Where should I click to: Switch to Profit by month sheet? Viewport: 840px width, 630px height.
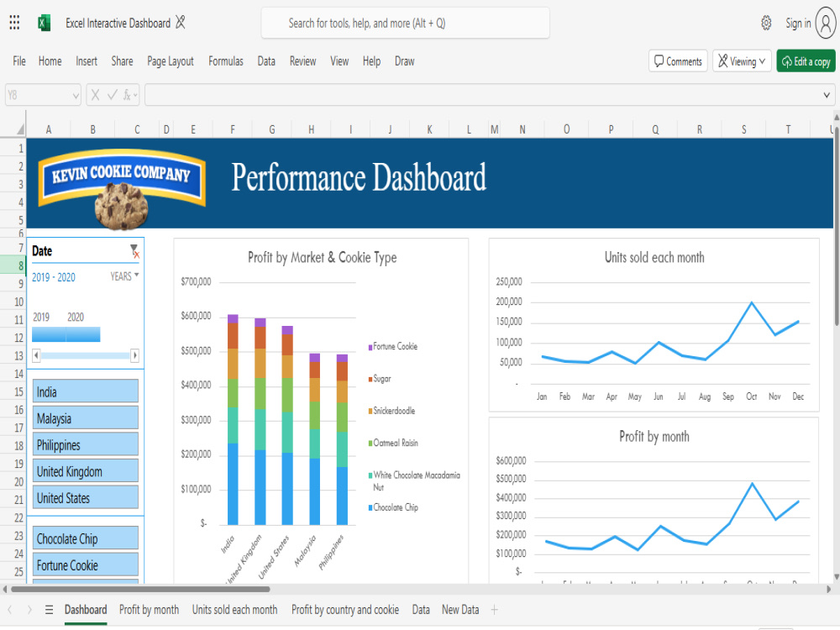coord(149,610)
